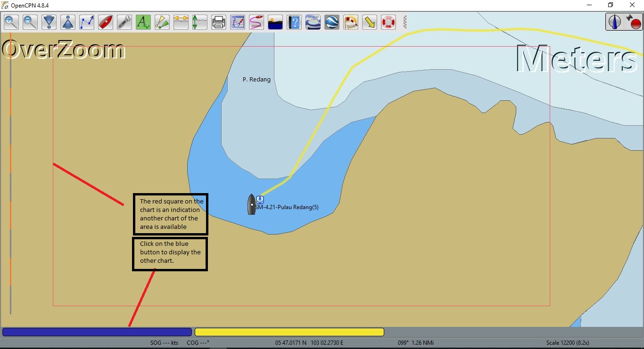Click the red GPS status ball

(636, 23)
